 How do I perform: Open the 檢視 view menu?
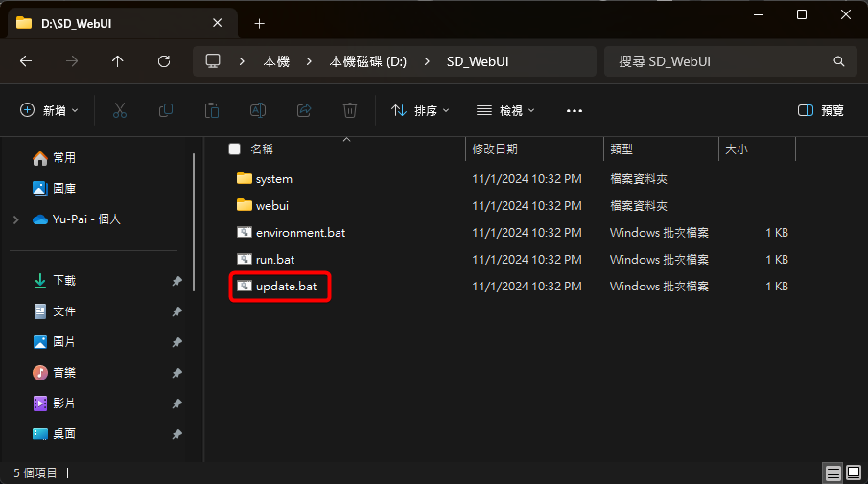[x=505, y=110]
